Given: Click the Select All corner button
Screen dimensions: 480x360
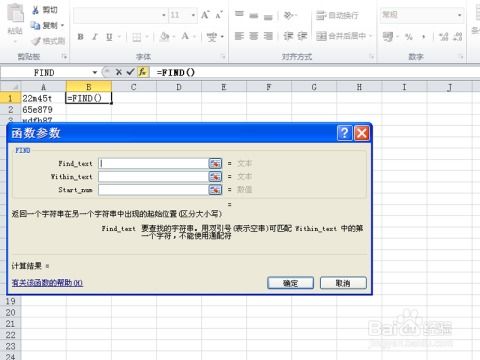Looking at the screenshot, I should click(x=10, y=87).
